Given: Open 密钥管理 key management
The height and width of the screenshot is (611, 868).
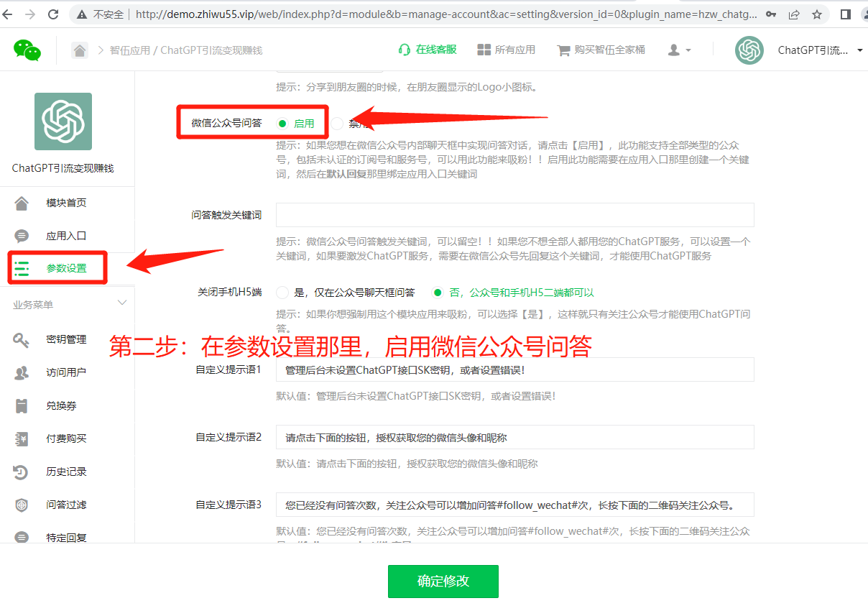Looking at the screenshot, I should [67, 339].
